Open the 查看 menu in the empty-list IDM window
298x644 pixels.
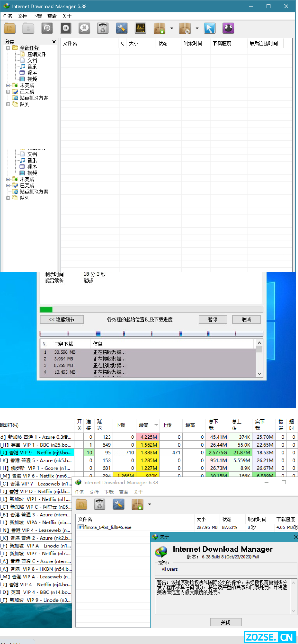pyautogui.click(x=52, y=16)
